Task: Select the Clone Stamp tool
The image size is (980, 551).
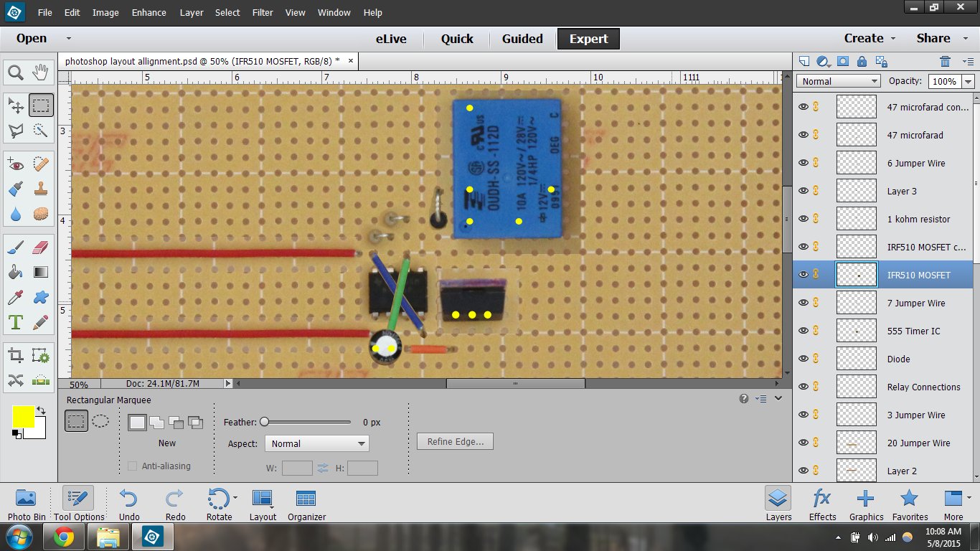Action: (41, 189)
